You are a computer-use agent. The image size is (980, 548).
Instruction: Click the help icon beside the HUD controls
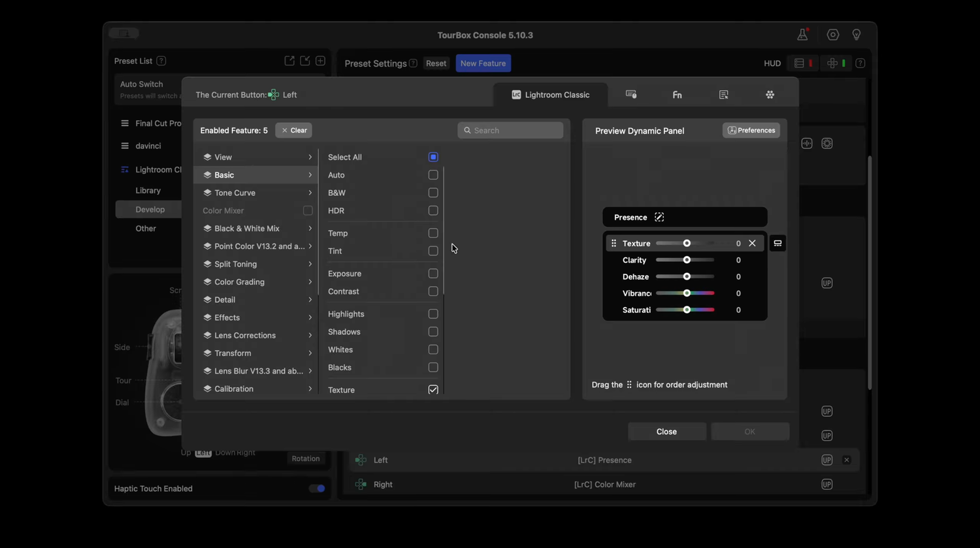click(x=860, y=63)
